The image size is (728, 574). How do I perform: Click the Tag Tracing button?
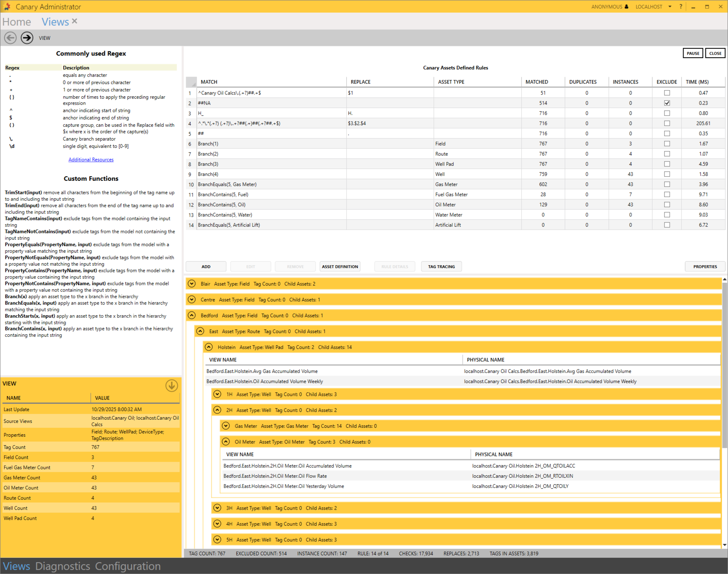[441, 266]
